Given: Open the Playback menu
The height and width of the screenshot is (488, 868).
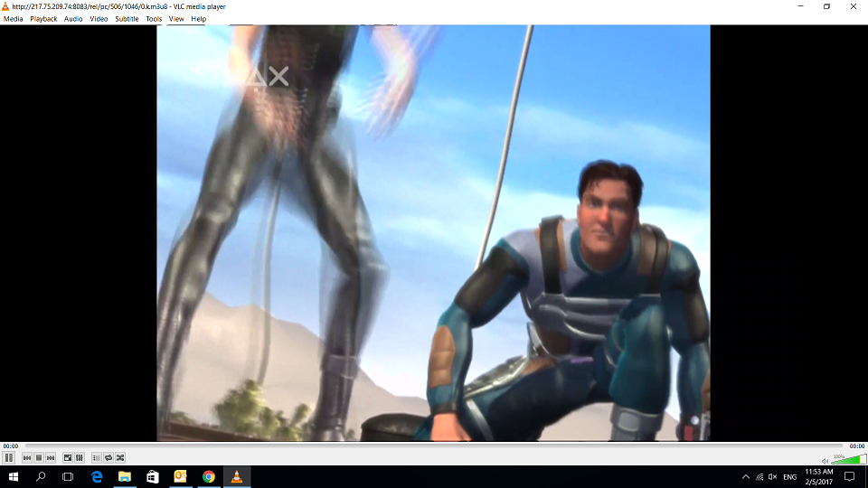Looking at the screenshot, I should [x=43, y=19].
